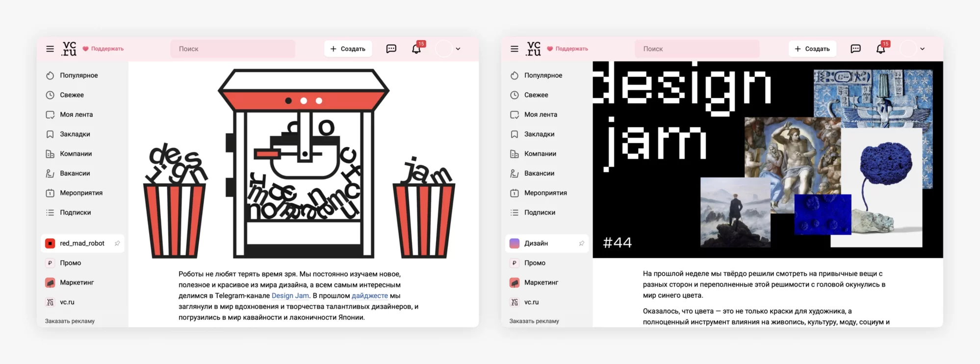Open hamburger menu in right window
The height and width of the screenshot is (364, 980).
click(515, 49)
